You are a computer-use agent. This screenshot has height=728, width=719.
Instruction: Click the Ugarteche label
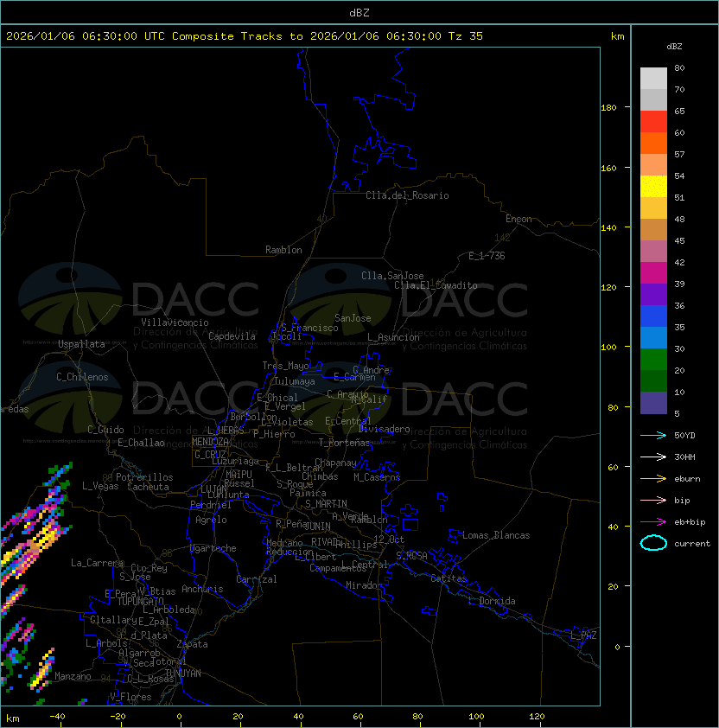pos(213,548)
